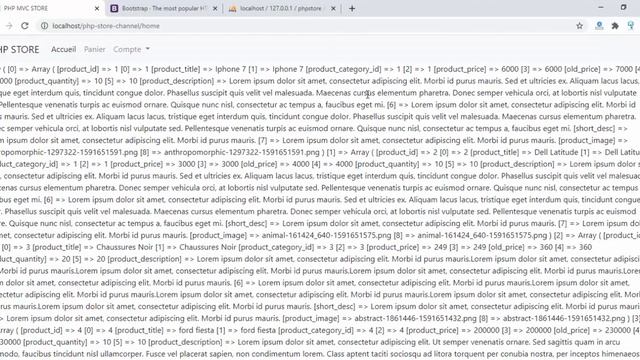Viewport: 640px width, 360px height.
Task: Minimize the browser window
Action: point(600,7)
